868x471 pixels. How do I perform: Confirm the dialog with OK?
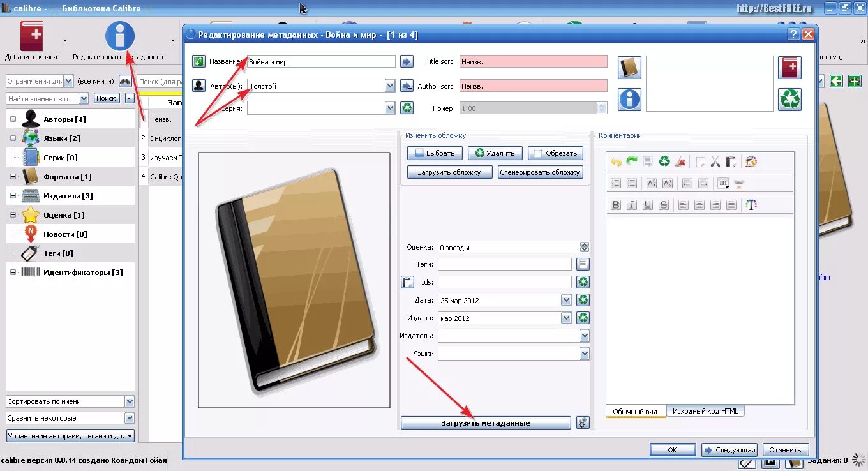(672, 450)
